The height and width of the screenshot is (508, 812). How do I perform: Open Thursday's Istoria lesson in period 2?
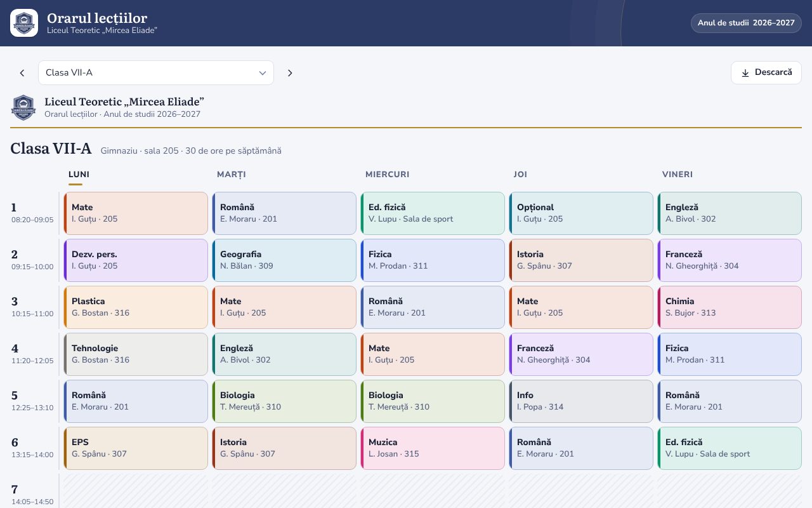(581, 260)
